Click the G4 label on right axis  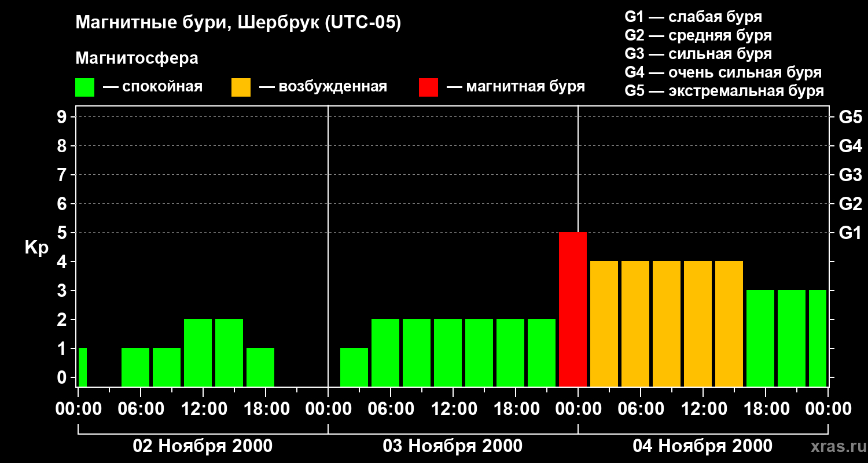coord(850,146)
